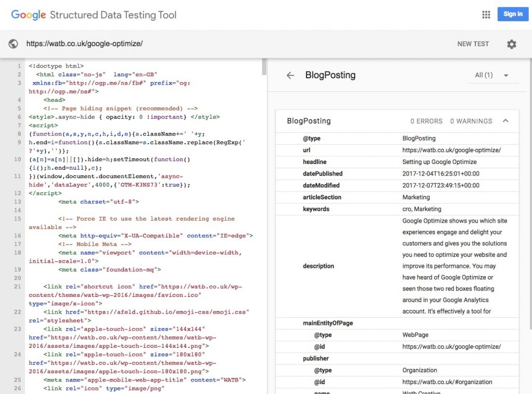This screenshot has height=394, width=532.
Task: Go back using the left arrow icon
Action: click(x=290, y=75)
